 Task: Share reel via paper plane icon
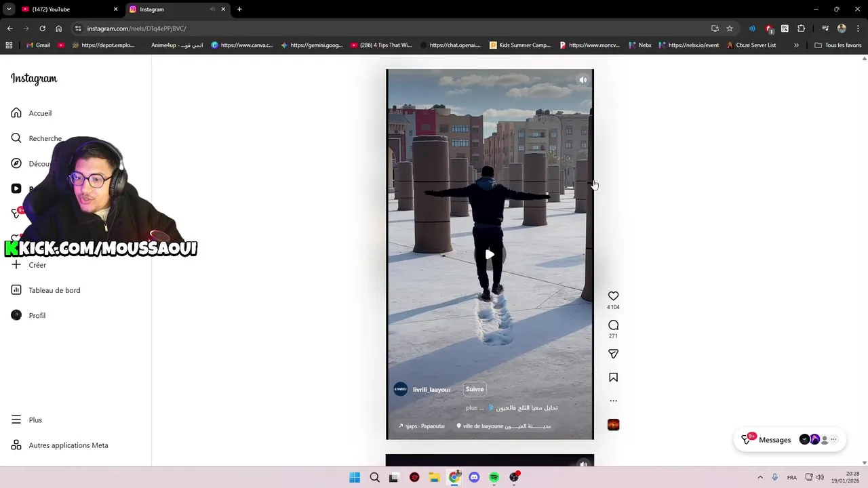point(613,354)
